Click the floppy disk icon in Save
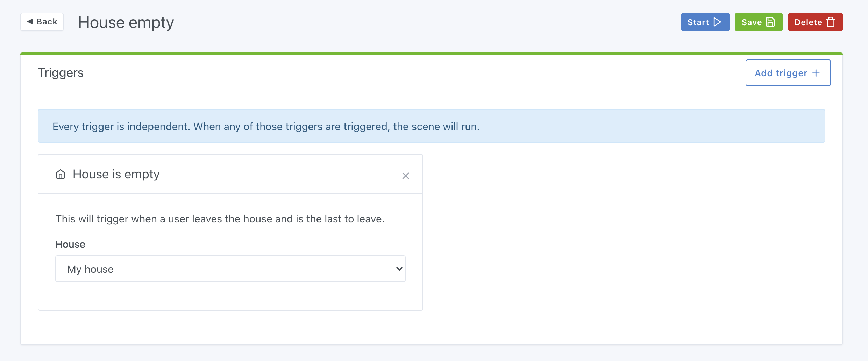Viewport: 868px width, 361px height. click(770, 22)
